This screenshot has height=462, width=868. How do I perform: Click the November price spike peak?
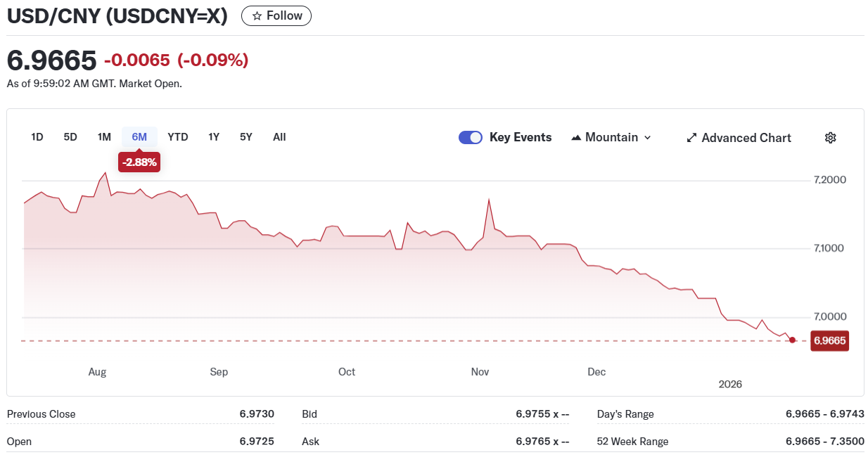point(488,200)
